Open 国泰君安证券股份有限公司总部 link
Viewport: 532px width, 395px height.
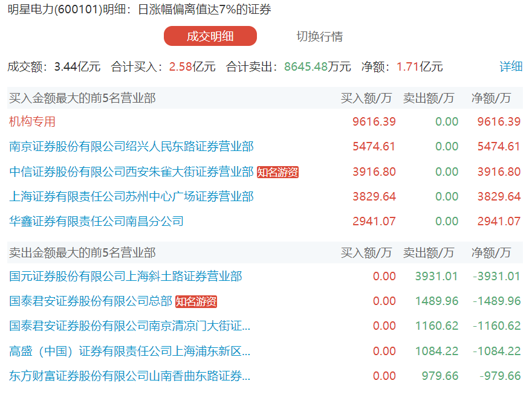91,301
